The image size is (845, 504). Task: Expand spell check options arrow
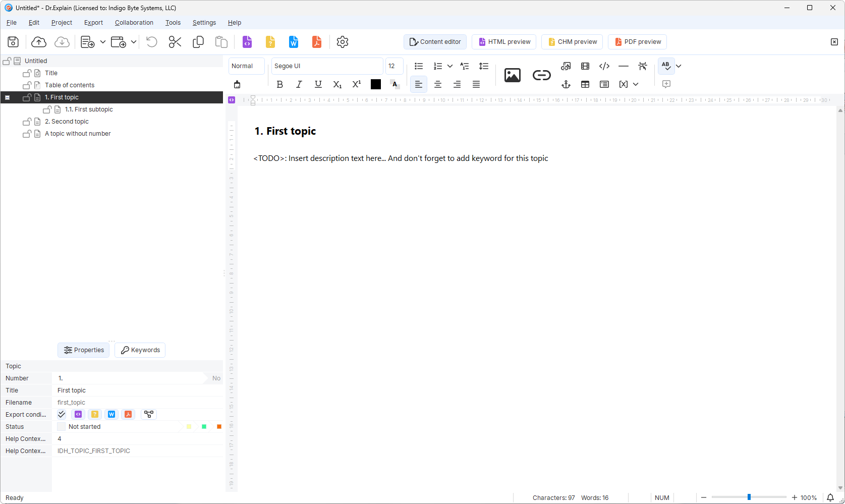coord(679,66)
